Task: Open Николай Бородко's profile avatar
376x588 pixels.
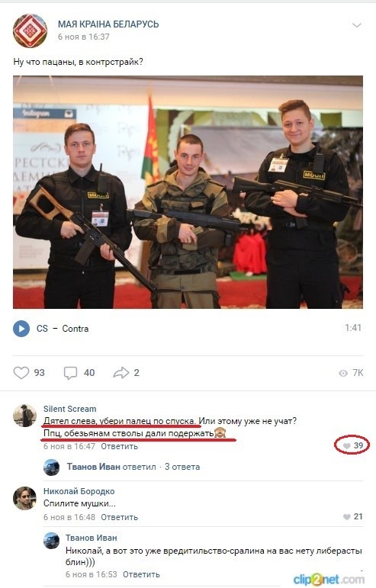Action: 24,498
